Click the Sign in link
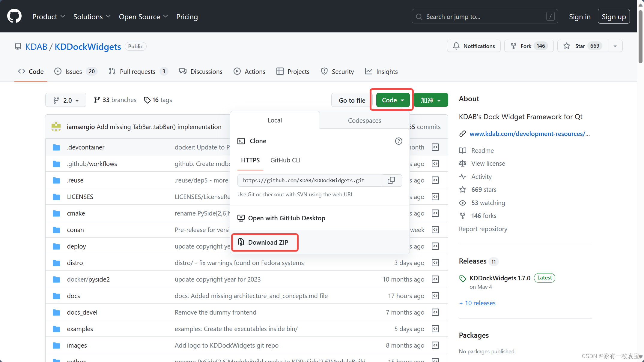This screenshot has height=362, width=644. coord(580,17)
